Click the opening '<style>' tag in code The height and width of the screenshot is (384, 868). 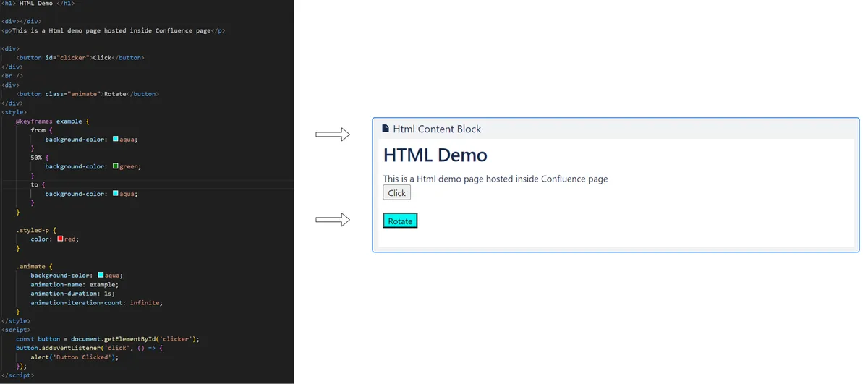14,112
